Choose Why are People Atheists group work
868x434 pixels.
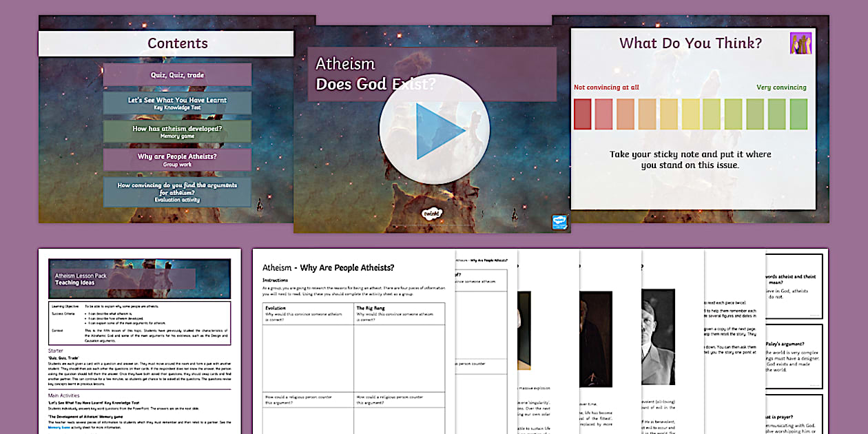coord(177,158)
